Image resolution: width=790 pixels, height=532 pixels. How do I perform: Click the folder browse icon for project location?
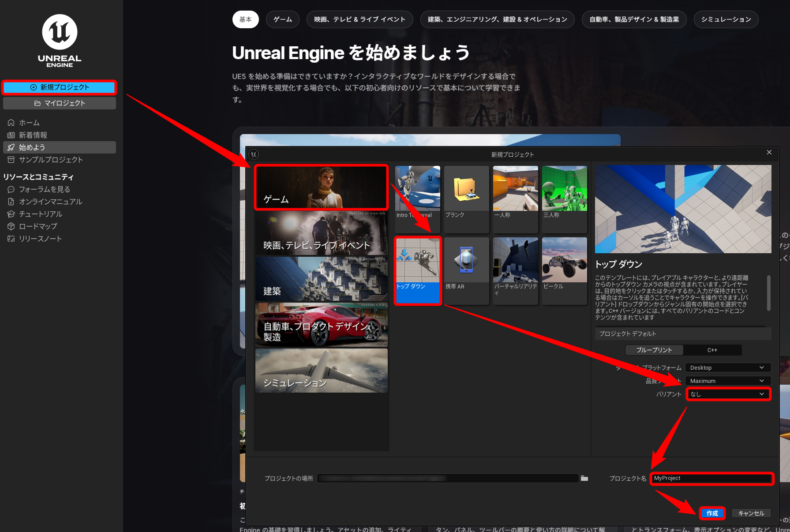coord(584,478)
